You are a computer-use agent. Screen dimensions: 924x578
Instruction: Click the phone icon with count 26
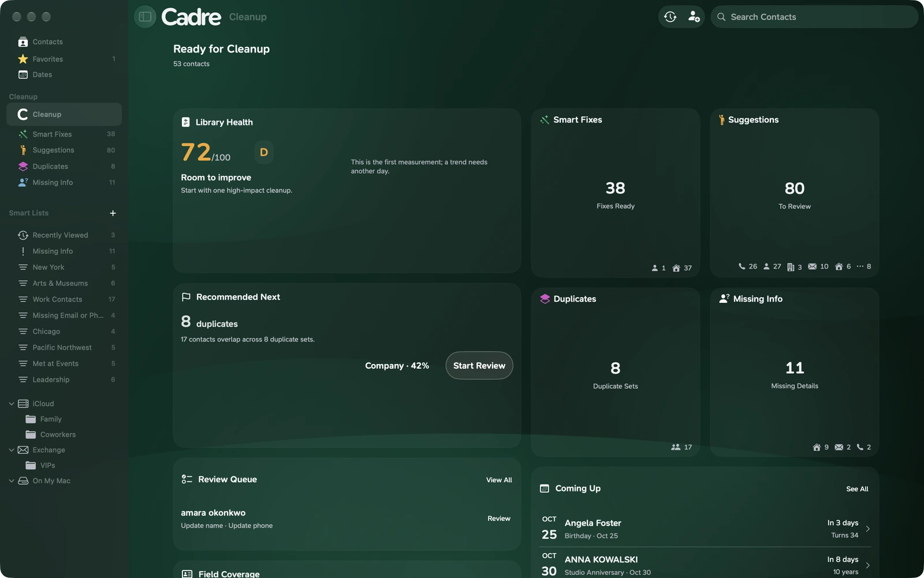point(742,266)
